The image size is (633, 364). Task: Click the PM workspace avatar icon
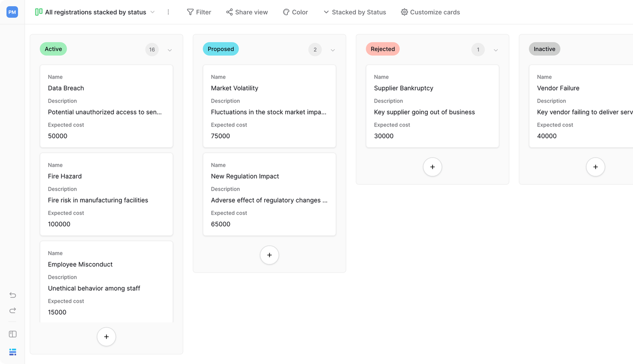pyautogui.click(x=12, y=12)
